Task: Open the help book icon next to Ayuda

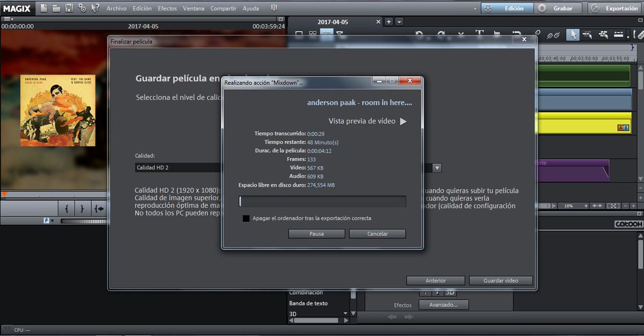Action: coord(274,8)
